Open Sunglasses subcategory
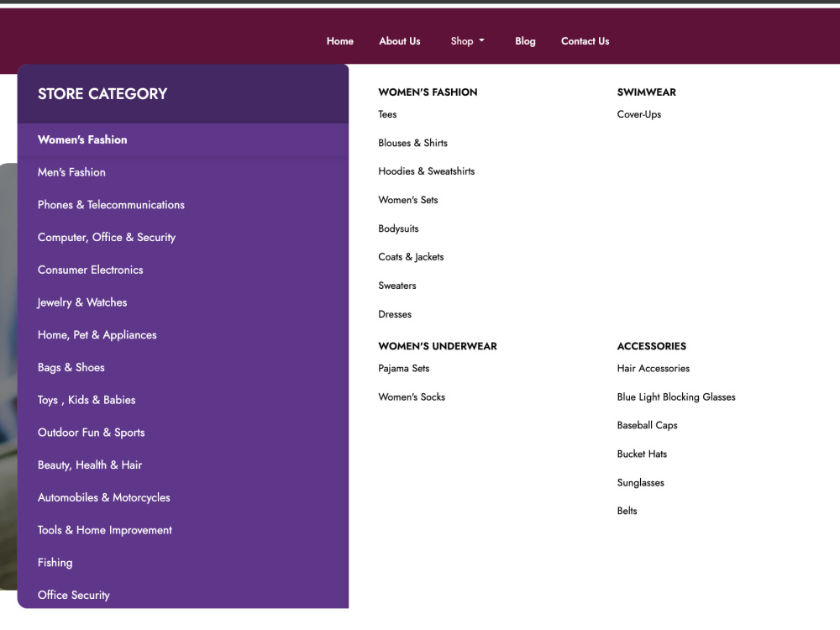 click(x=640, y=483)
